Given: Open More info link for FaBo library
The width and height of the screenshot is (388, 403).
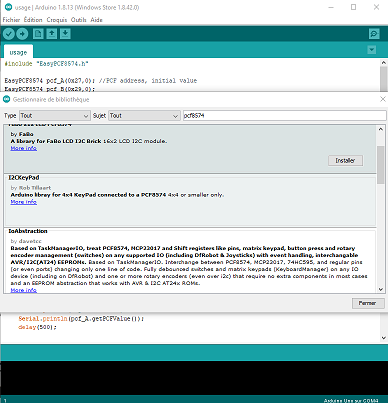Looking at the screenshot, I should tap(24, 148).
